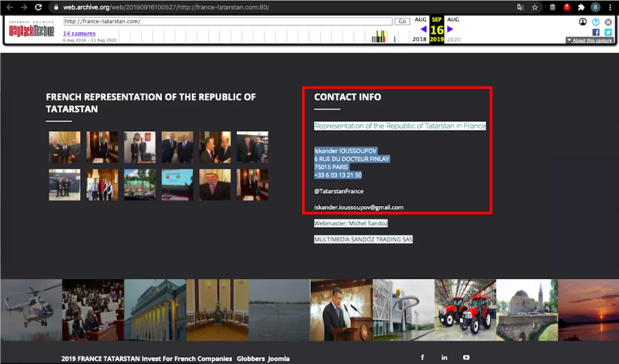Open the red tractors banner image
The width and height of the screenshot is (619, 364).
pos(465,310)
